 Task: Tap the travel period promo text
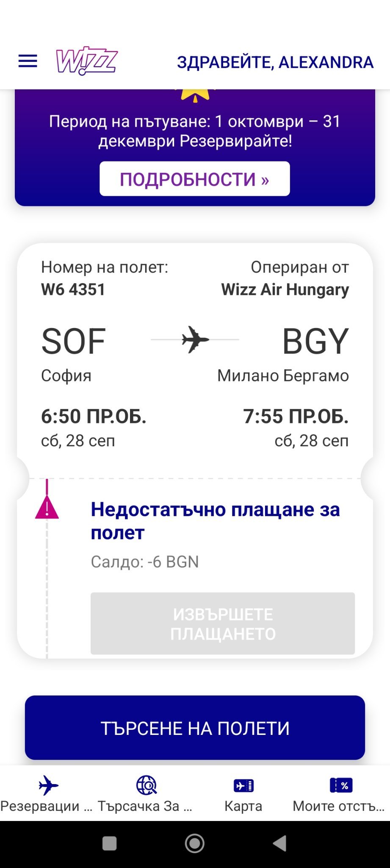click(x=195, y=131)
